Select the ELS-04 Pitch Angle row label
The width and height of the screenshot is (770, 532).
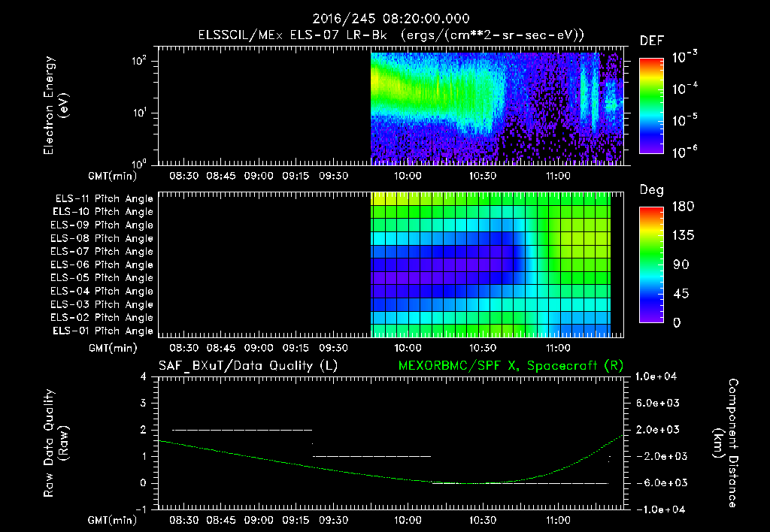pyautogui.click(x=102, y=292)
